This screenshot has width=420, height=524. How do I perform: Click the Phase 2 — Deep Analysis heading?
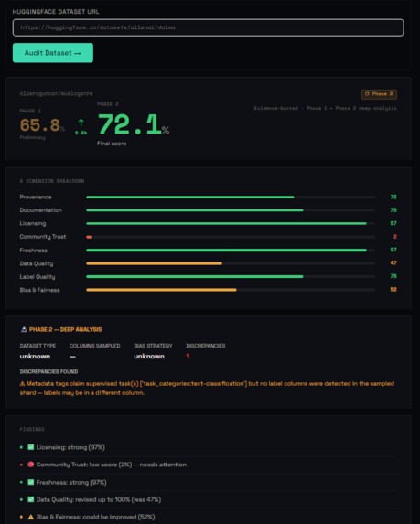click(66, 329)
